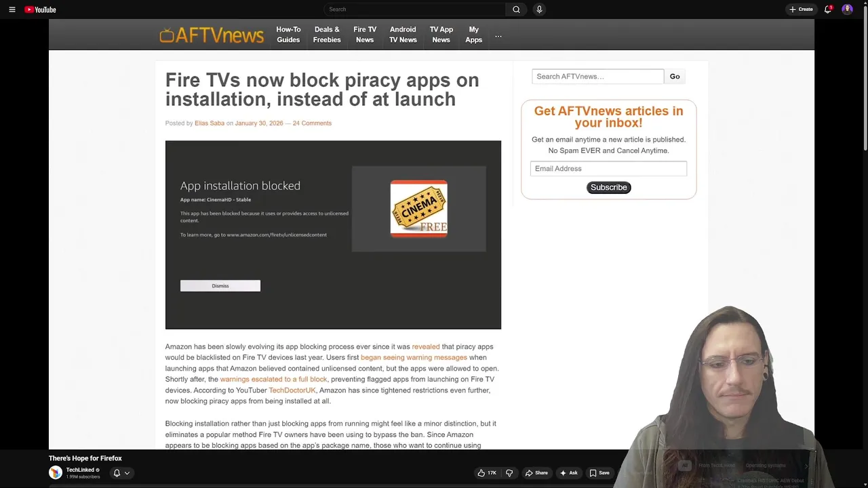Open the TechDoctorUK link
868x488 pixels.
point(292,390)
